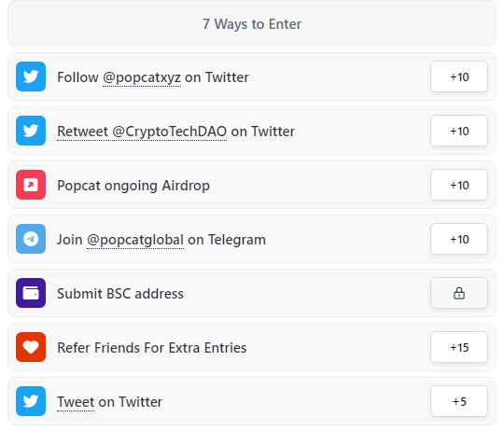This screenshot has height=431, width=504.
Task: Claim +10 for Popcat ongoing Airdrop
Action: pyautogui.click(x=459, y=185)
